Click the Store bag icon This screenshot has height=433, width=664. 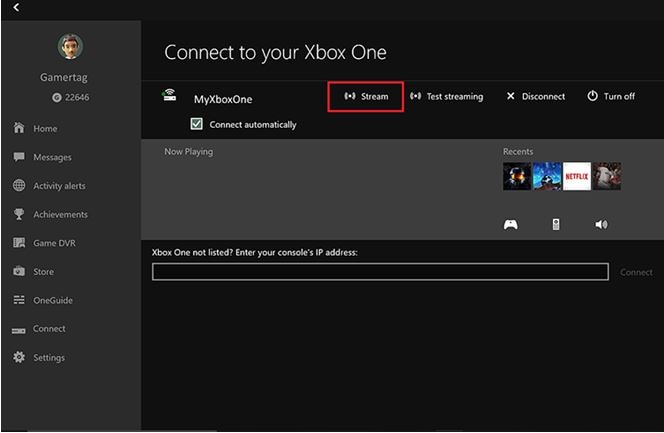click(19, 271)
